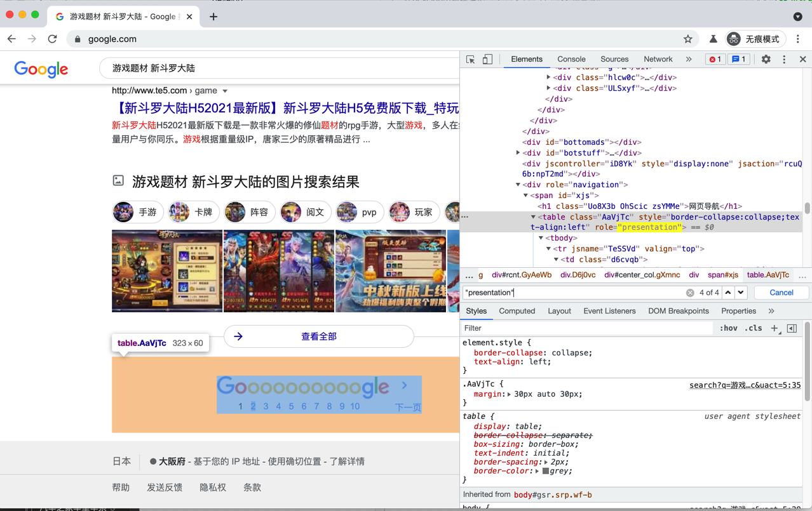Image resolution: width=812 pixels, height=511 pixels.
Task: Collapse the span id xjs node
Action: 525,196
